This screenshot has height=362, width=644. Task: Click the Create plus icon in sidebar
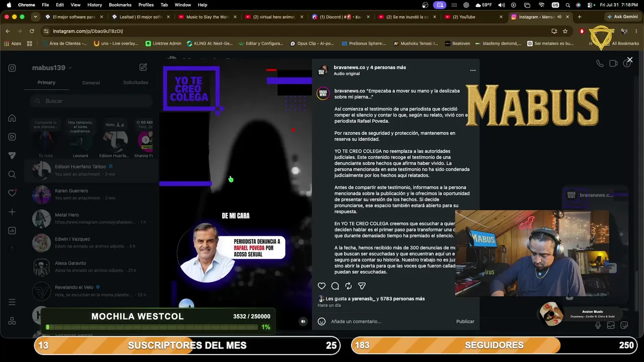click(x=12, y=212)
